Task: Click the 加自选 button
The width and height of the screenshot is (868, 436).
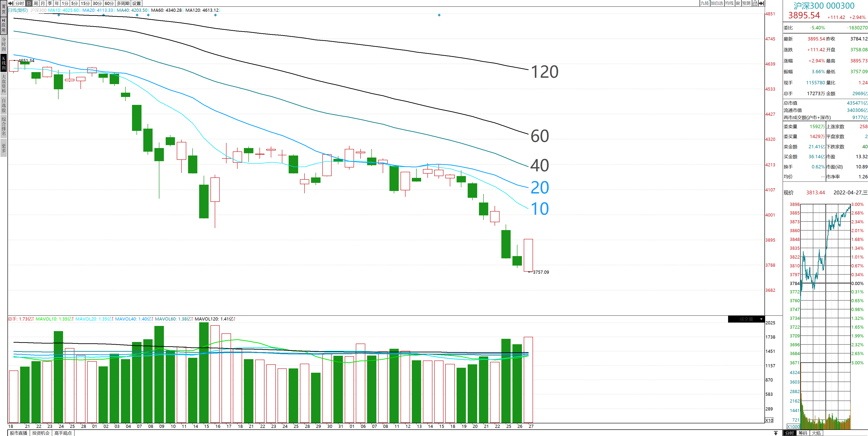Action: coord(717,3)
